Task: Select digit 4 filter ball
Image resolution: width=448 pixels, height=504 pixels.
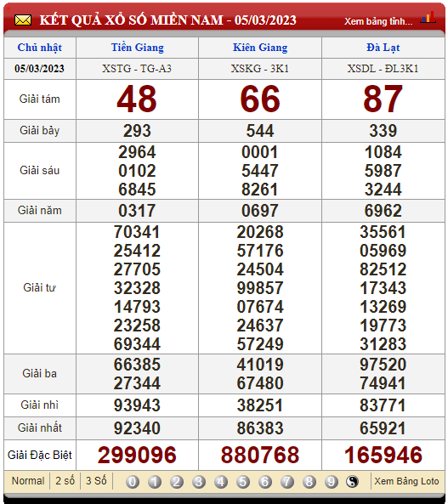Action: pyautogui.click(x=221, y=482)
